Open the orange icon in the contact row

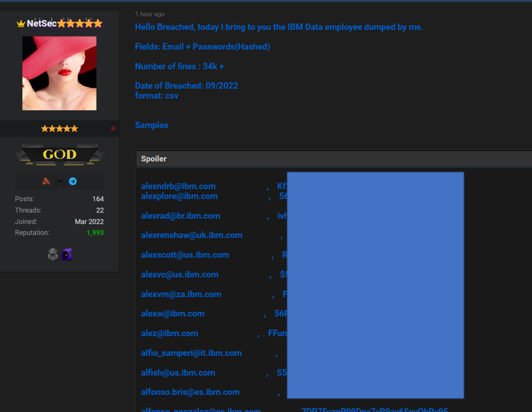(x=46, y=181)
